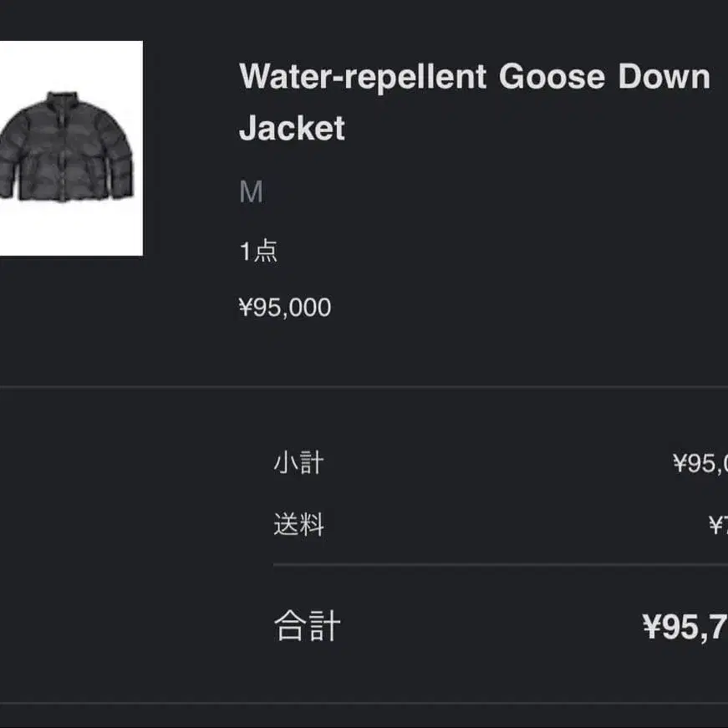Image resolution: width=728 pixels, height=728 pixels.
Task: Click the word "Jacket" on the second title line
Action: pos(292,129)
